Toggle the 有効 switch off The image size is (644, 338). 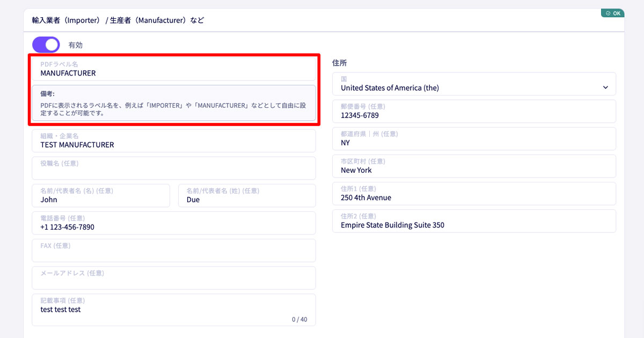[46, 45]
